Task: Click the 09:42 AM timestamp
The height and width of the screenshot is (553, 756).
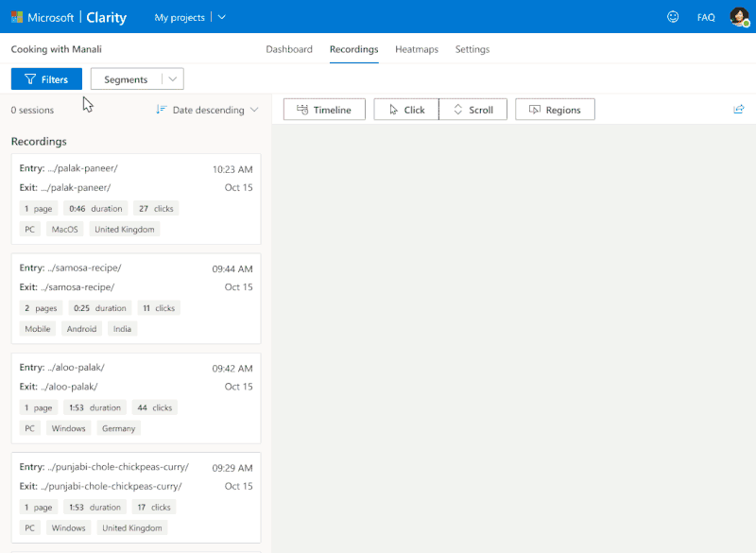Action: point(232,369)
